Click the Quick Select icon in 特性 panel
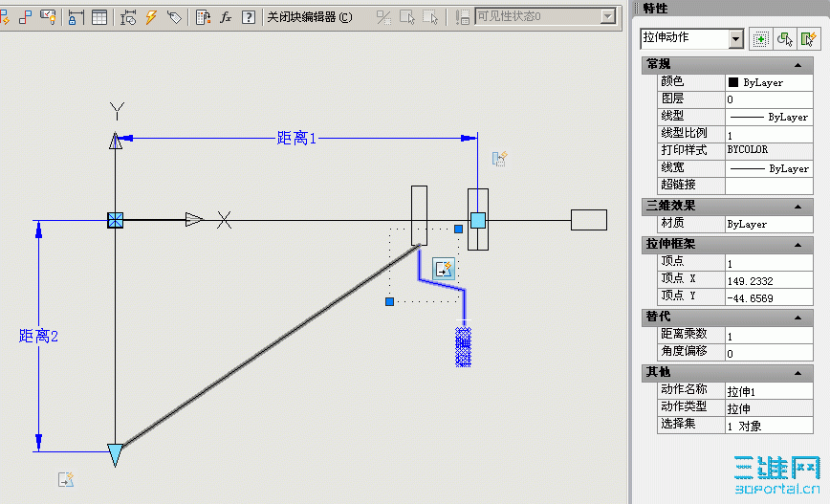Screen dimensions: 830x504 click(x=760, y=39)
